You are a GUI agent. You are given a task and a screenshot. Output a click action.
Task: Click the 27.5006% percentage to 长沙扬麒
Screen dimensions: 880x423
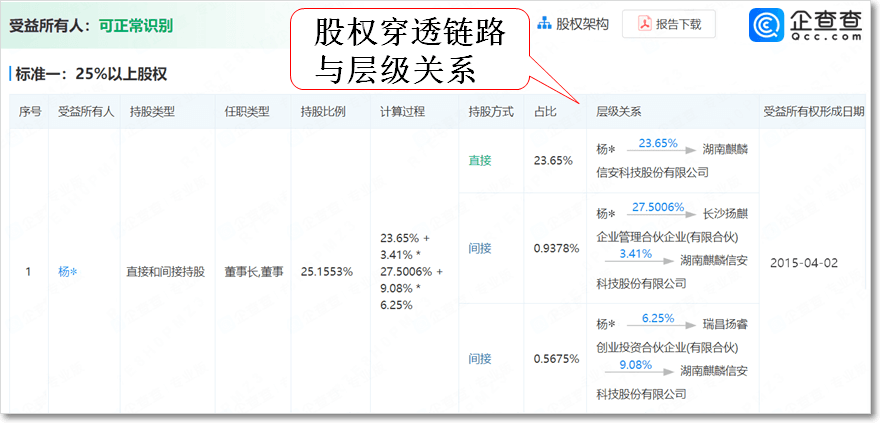pyautogui.click(x=658, y=208)
